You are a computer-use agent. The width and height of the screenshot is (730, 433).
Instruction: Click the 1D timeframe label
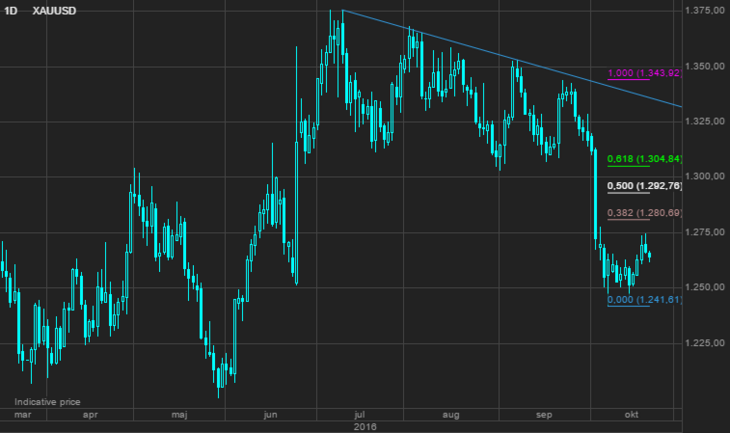pos(9,9)
